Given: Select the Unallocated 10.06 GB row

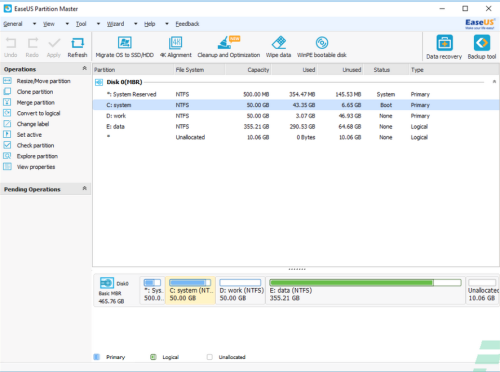Looking at the screenshot, I should tap(296, 137).
